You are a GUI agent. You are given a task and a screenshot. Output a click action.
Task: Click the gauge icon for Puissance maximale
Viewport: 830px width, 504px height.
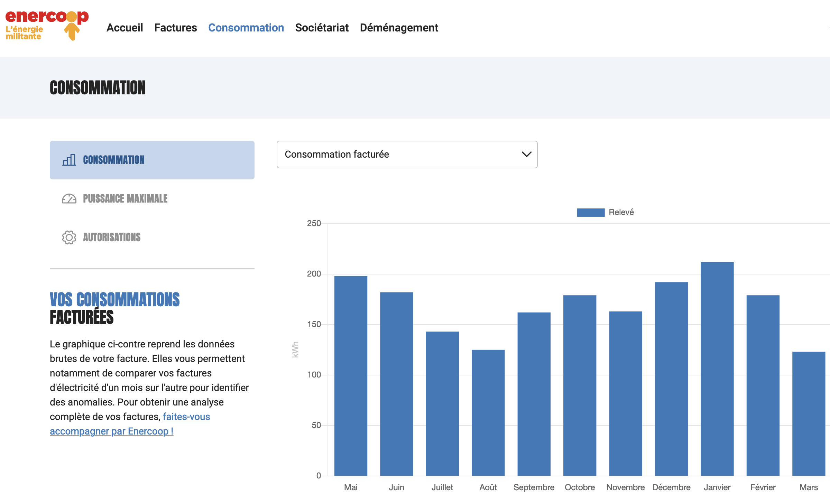[69, 199]
